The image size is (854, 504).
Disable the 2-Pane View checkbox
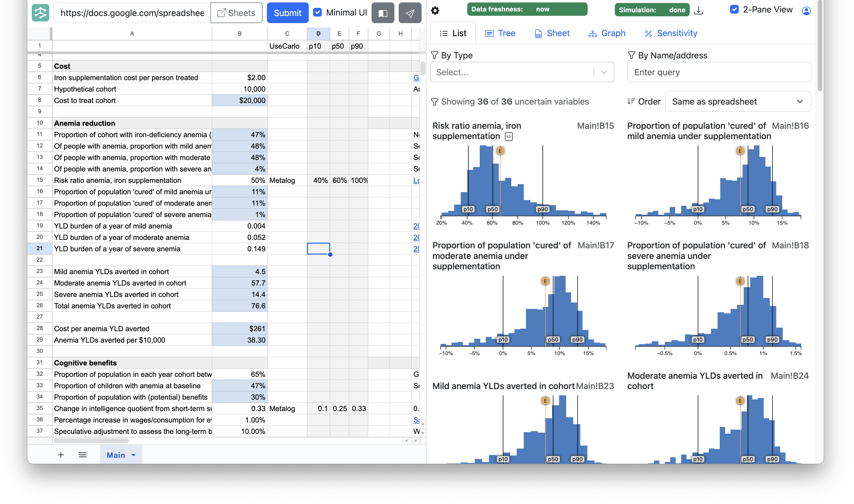point(734,10)
